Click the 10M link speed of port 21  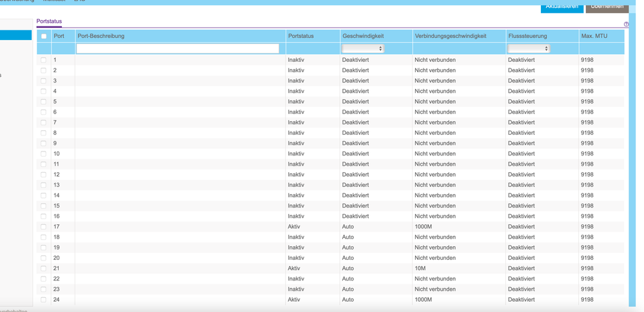coord(420,268)
